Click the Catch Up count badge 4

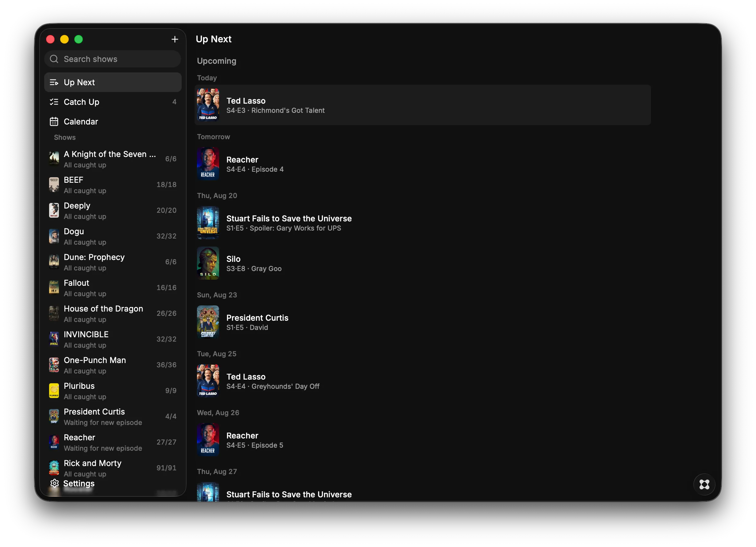coord(174,102)
